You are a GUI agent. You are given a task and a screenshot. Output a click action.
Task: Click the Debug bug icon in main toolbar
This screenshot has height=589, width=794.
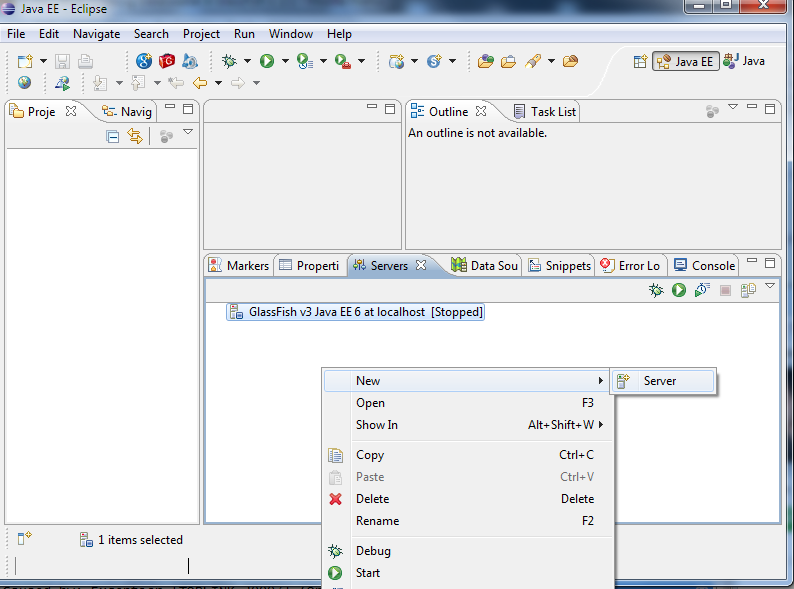[x=229, y=61]
